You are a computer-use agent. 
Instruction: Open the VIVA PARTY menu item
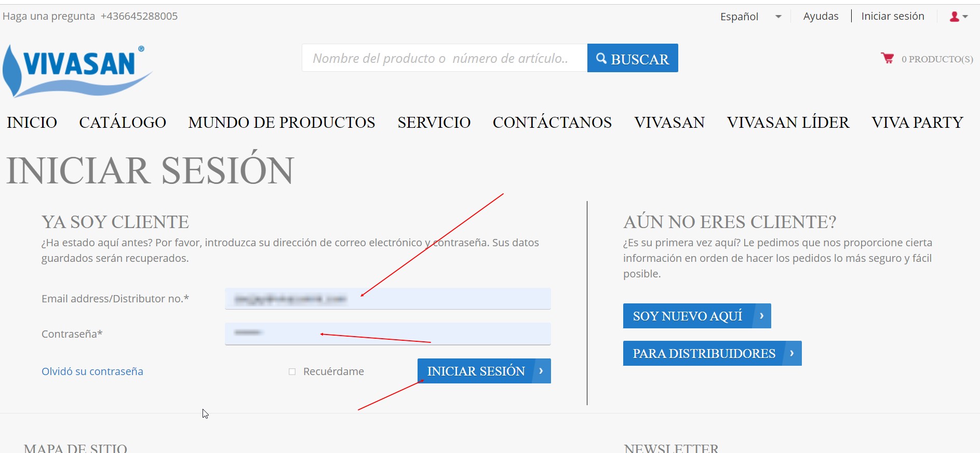tap(917, 122)
